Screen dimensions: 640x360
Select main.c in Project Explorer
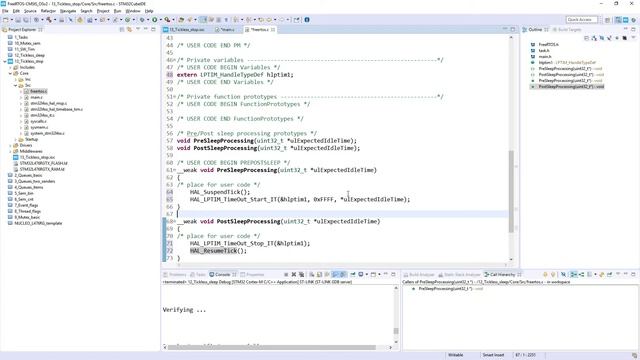(x=33, y=97)
